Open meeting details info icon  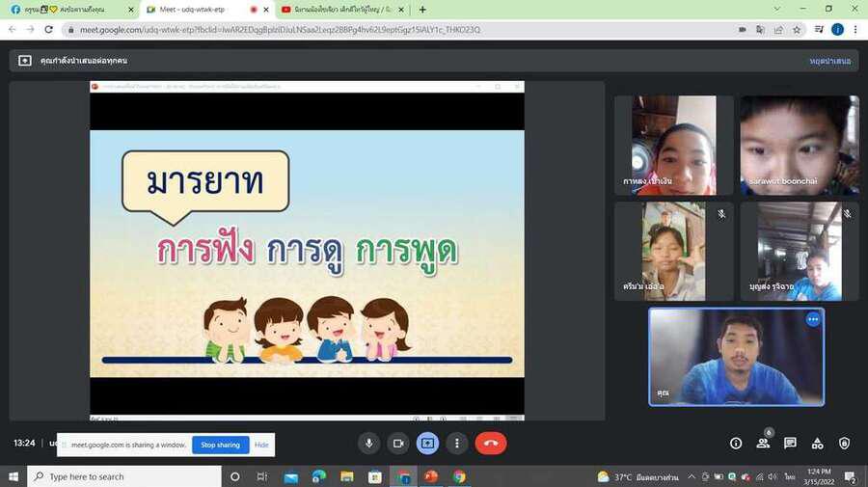(x=736, y=443)
